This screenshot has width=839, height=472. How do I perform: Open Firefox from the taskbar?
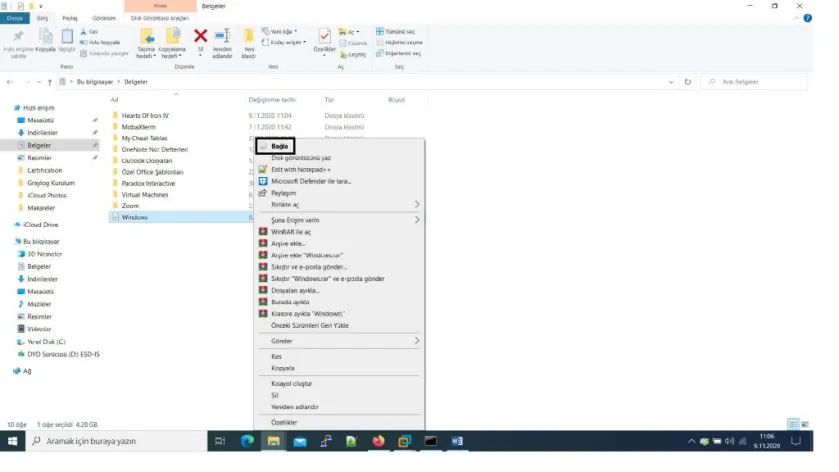[378, 441]
